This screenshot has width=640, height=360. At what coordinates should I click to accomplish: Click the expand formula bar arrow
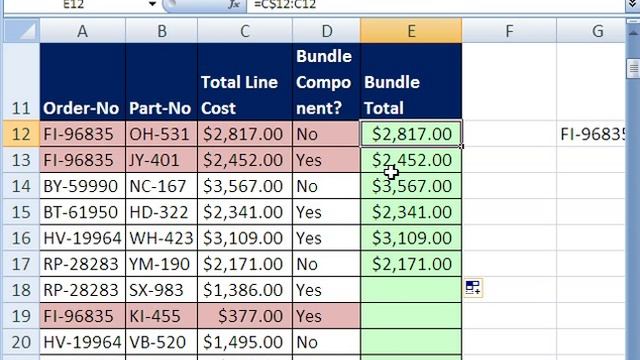[632, 4]
